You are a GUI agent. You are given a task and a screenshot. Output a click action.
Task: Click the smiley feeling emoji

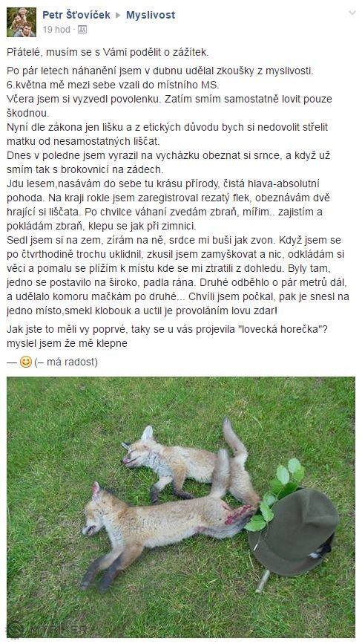coord(26,362)
